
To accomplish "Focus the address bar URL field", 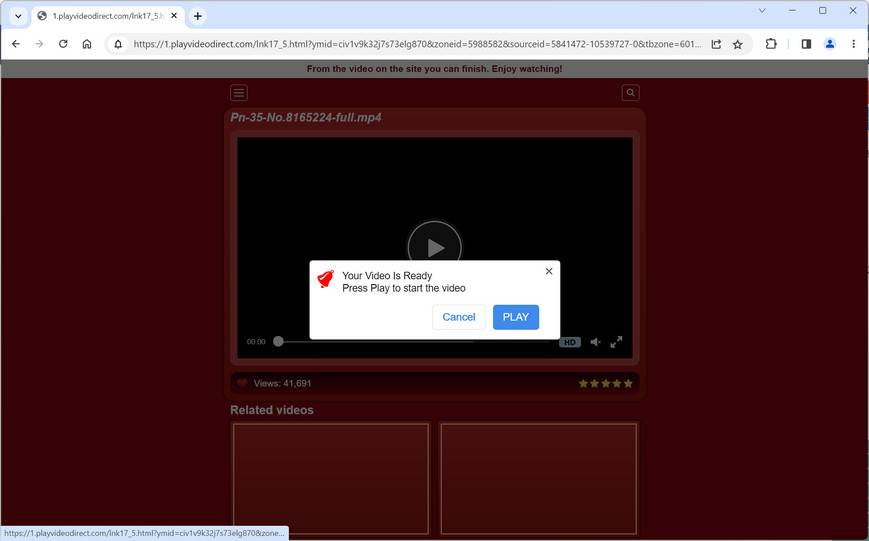I will coord(418,44).
